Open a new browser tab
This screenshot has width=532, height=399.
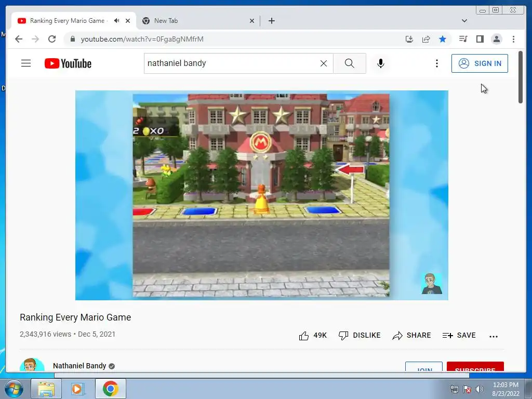point(271,21)
